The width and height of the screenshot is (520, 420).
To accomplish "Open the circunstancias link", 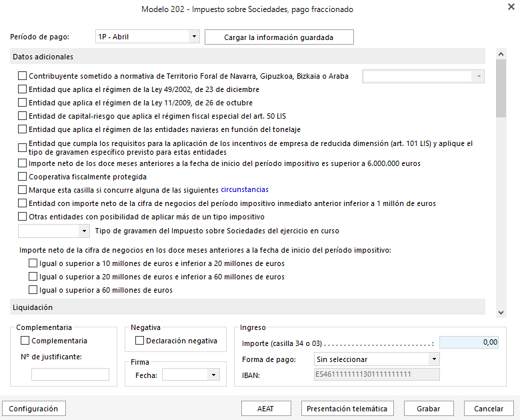I will (245, 189).
